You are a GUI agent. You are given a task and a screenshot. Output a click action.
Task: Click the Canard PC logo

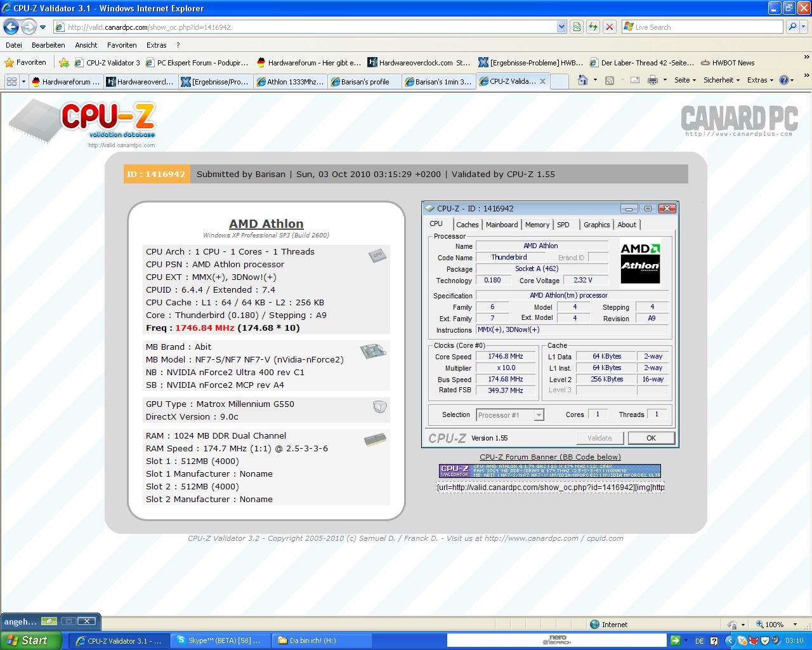coord(739,120)
